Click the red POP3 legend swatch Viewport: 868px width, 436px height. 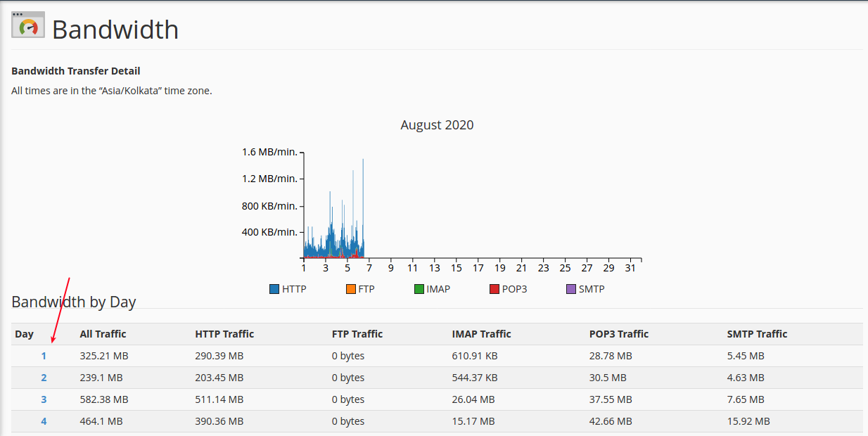[494, 289]
